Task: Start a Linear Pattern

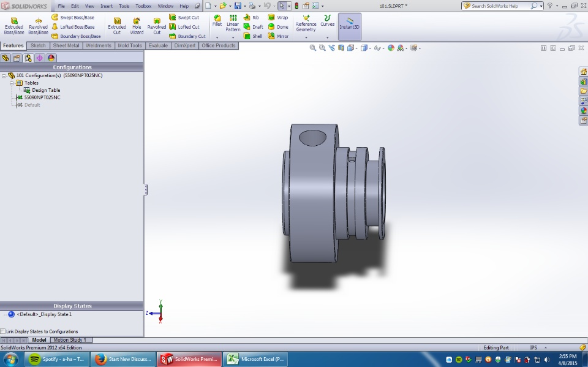Action: tap(233, 23)
